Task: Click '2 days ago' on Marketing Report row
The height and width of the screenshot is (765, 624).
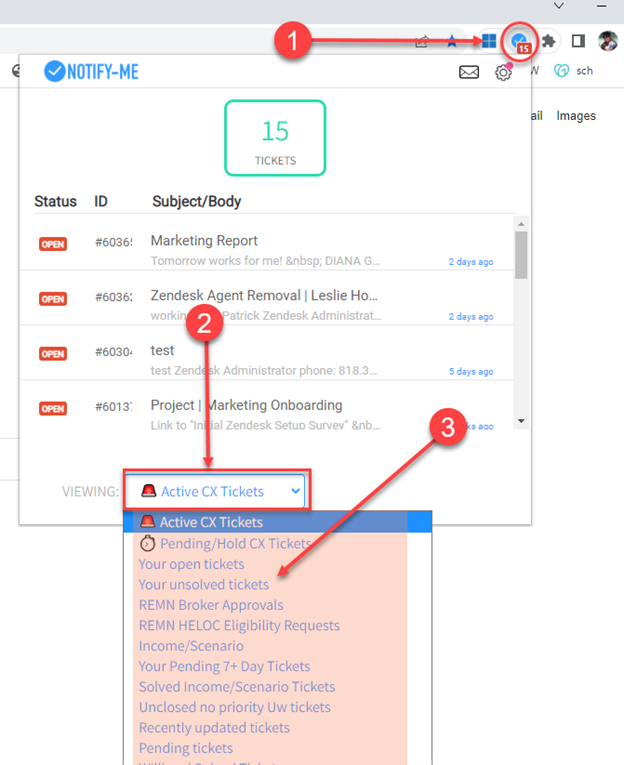Action: (x=471, y=262)
